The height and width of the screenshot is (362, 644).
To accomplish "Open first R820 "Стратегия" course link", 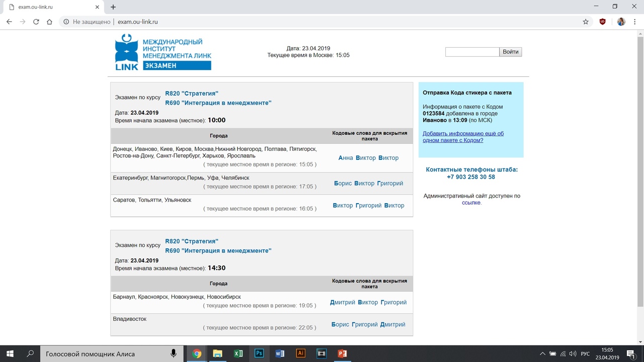I will (x=192, y=94).
